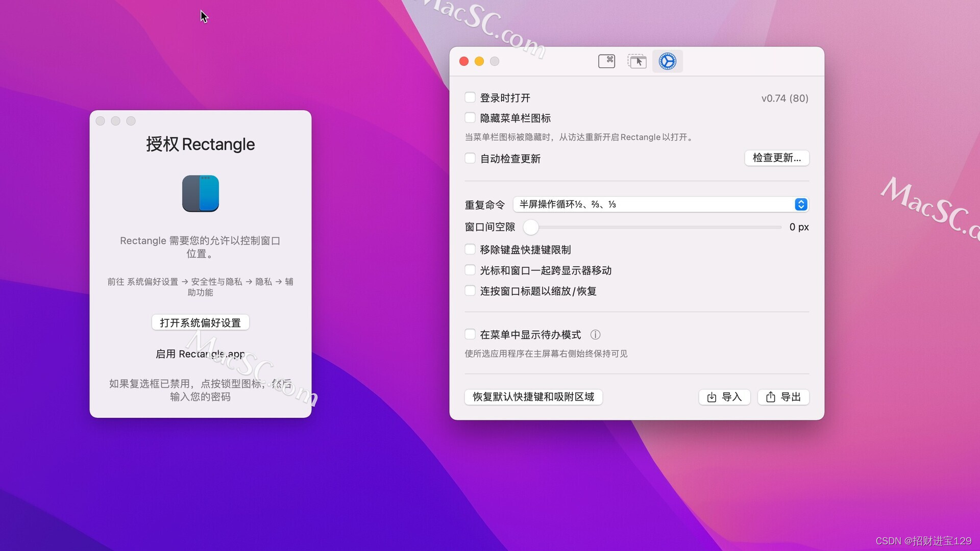Viewport: 980px width, 551px height.
Task: Check 光标和窗口一起跨显示器移动 option
Action: pyautogui.click(x=470, y=270)
